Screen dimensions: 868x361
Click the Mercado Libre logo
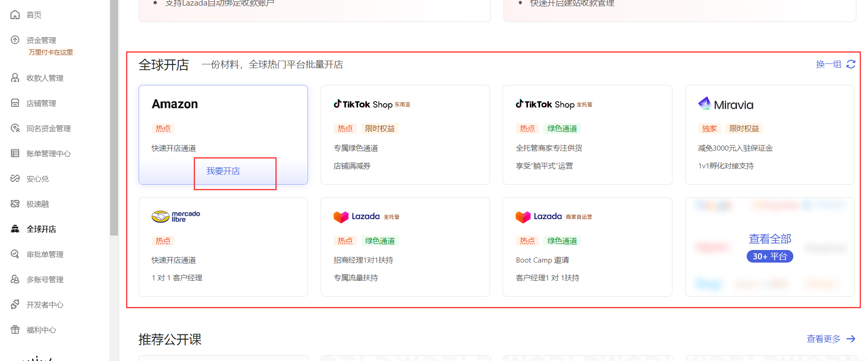(176, 216)
